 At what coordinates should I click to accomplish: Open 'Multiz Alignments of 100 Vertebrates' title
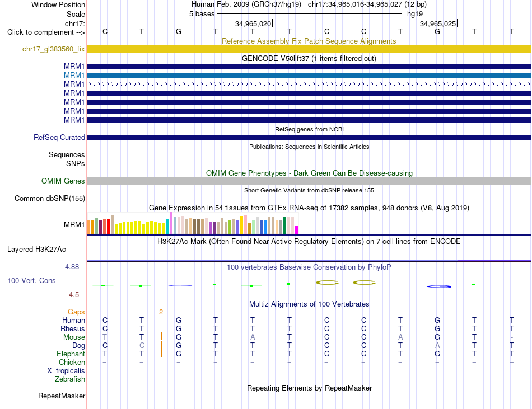click(x=309, y=304)
